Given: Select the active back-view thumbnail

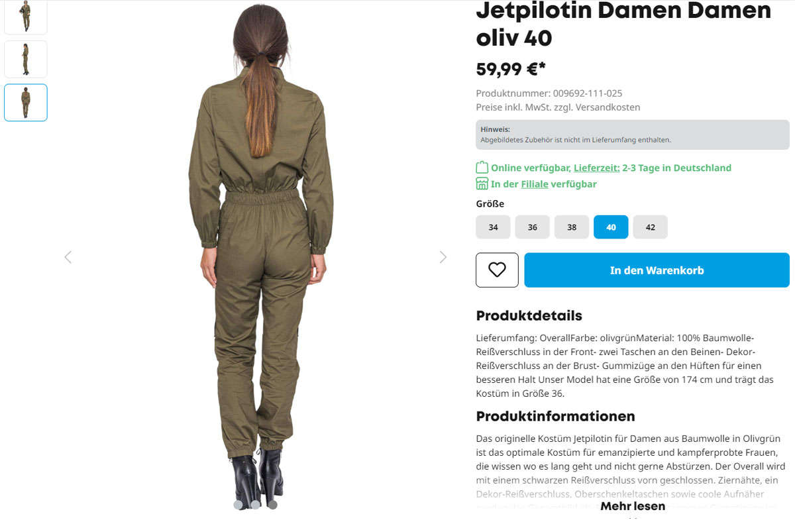Looking at the screenshot, I should pyautogui.click(x=26, y=103).
